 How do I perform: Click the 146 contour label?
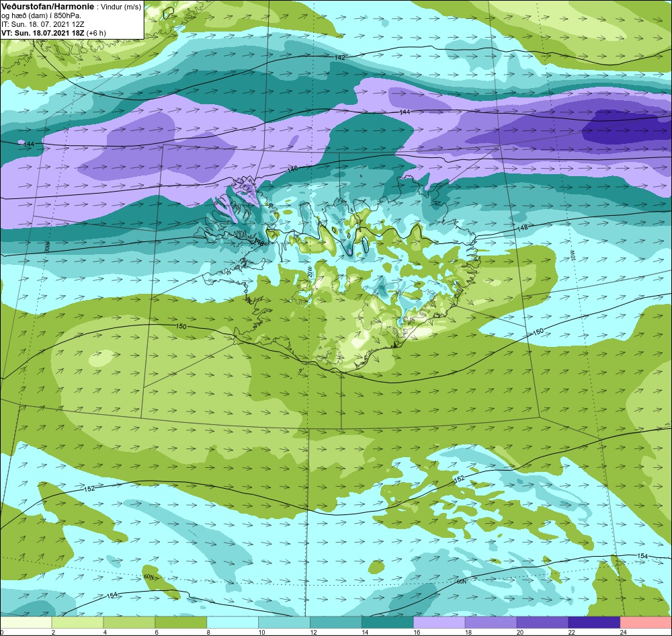click(292, 169)
